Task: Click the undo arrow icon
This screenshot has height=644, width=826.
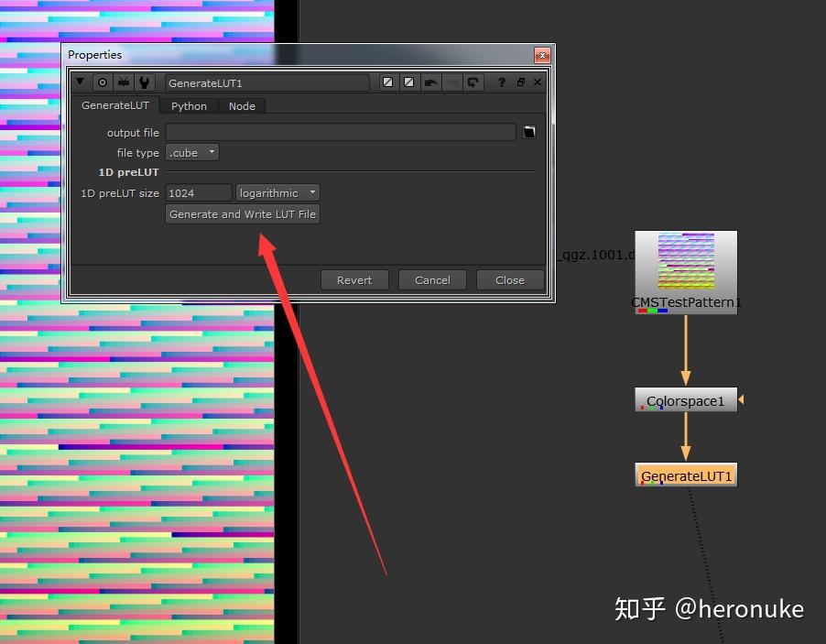Action: pyautogui.click(x=430, y=82)
